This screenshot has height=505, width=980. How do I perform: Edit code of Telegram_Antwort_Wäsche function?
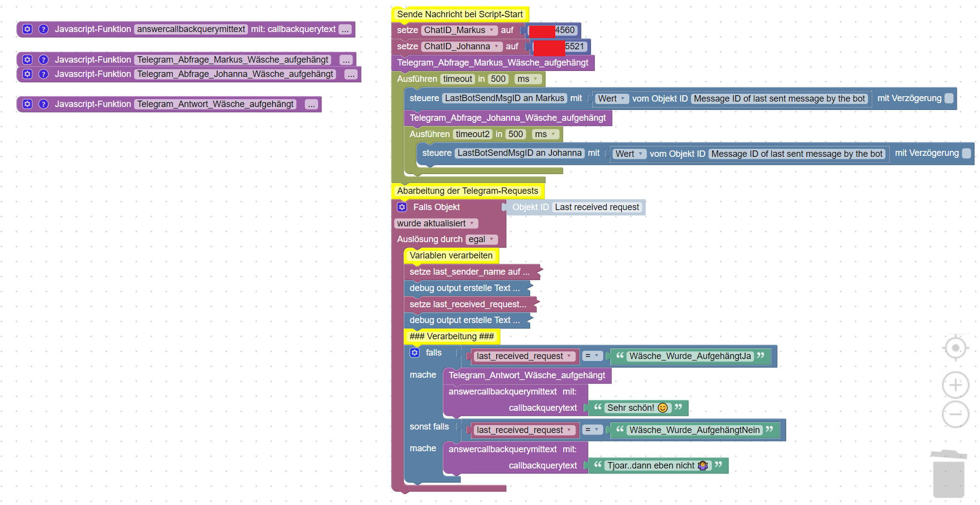(x=311, y=104)
